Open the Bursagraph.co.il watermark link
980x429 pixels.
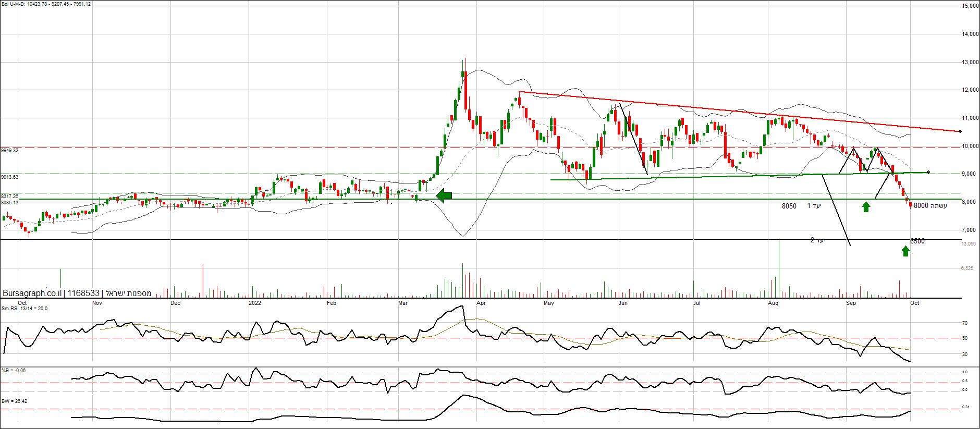(32, 293)
